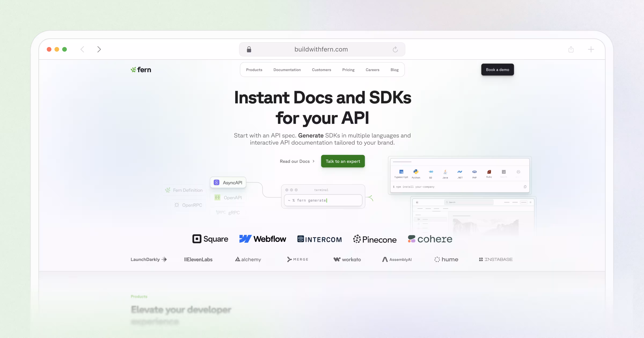This screenshot has height=338, width=644.
Task: Click the AssemblyAI logo
Action: tap(397, 260)
